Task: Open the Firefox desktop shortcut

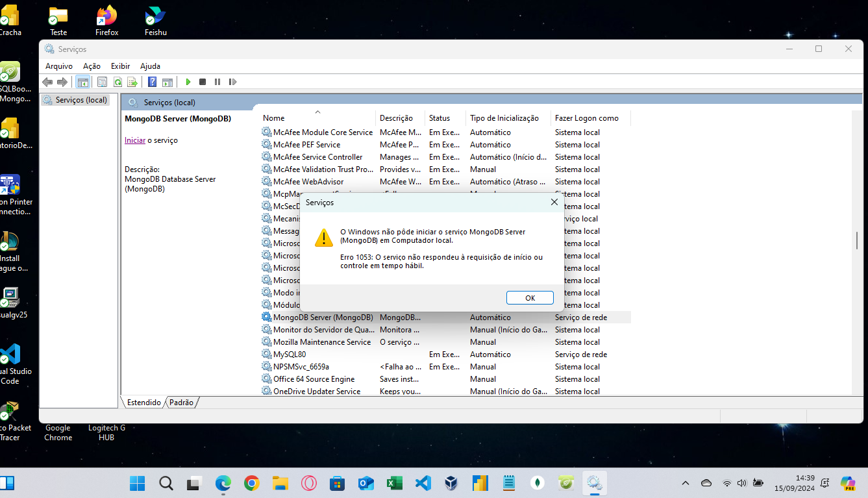Action: pyautogui.click(x=106, y=21)
